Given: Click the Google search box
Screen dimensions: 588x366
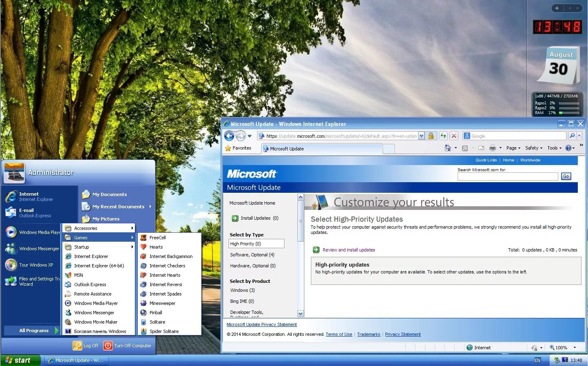Looking at the screenshot, I should (x=515, y=136).
